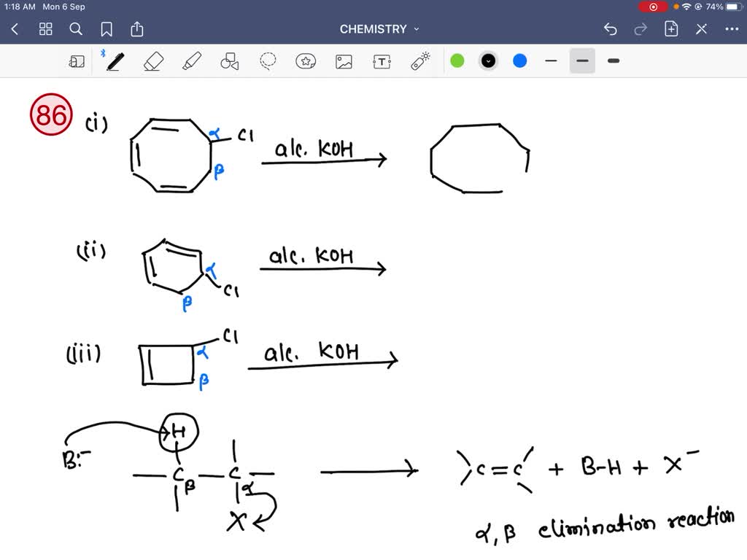The height and width of the screenshot is (560, 747).
Task: Open the Share menu
Action: [137, 29]
